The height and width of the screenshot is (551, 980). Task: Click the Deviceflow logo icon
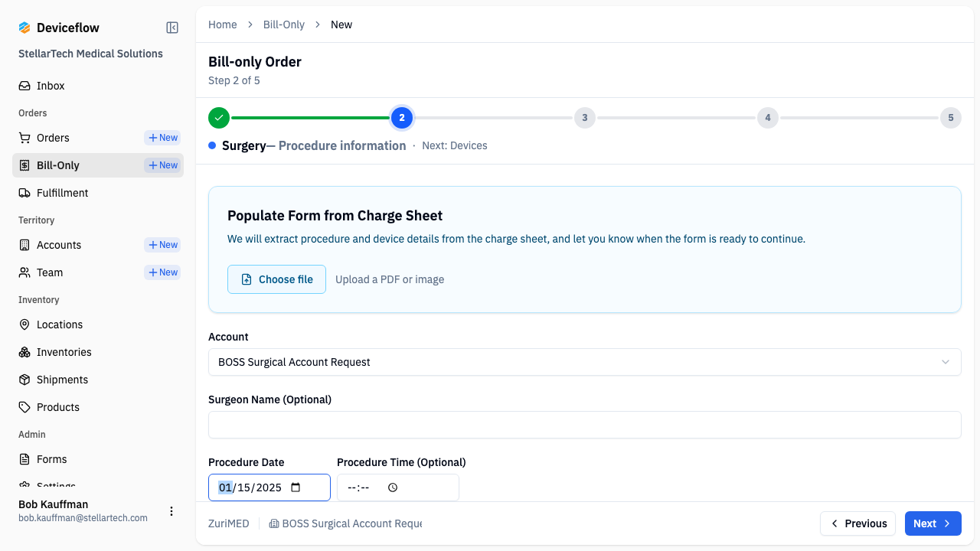pos(24,28)
